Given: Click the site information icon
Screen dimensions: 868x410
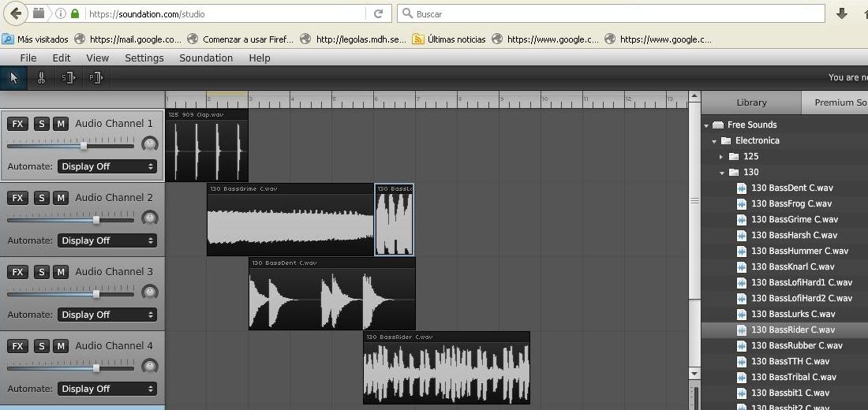Looking at the screenshot, I should [60, 14].
